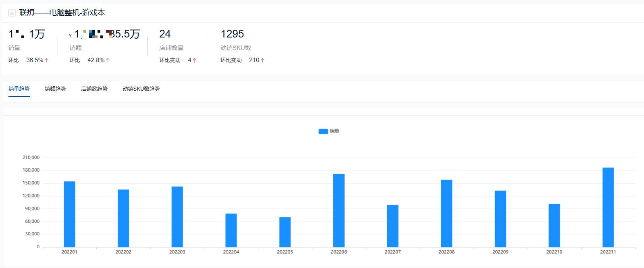Click the 202201 x-axis label
The image size is (644, 268).
tap(69, 252)
